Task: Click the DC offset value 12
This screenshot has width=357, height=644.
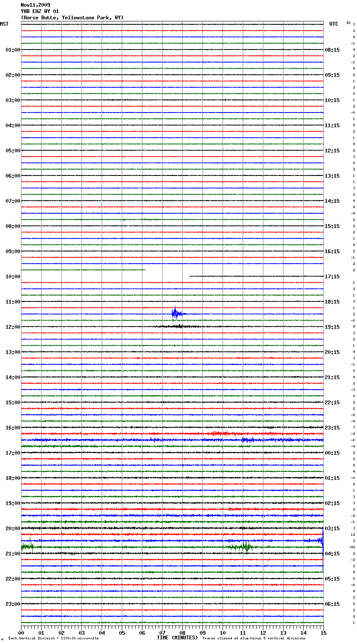Action: [x=353, y=534]
